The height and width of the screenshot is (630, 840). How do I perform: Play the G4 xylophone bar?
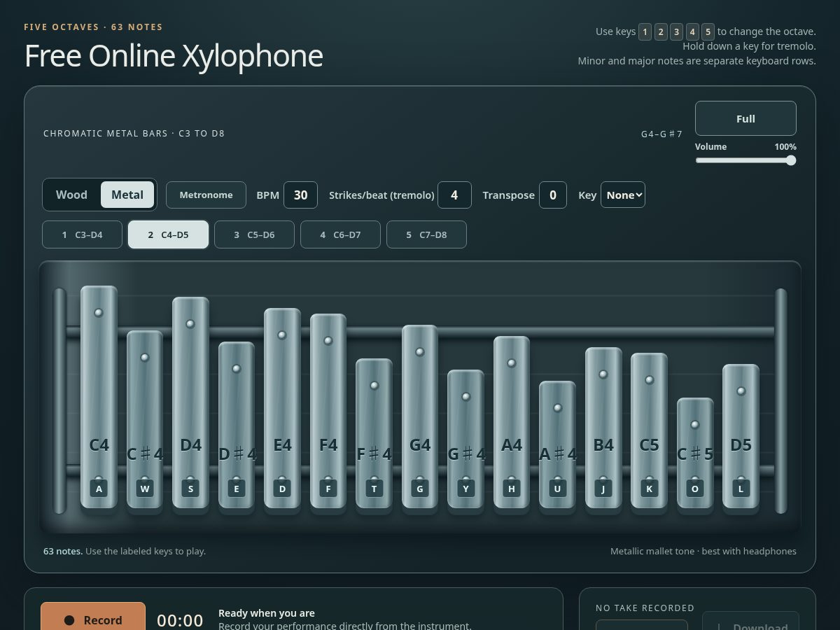[420, 416]
